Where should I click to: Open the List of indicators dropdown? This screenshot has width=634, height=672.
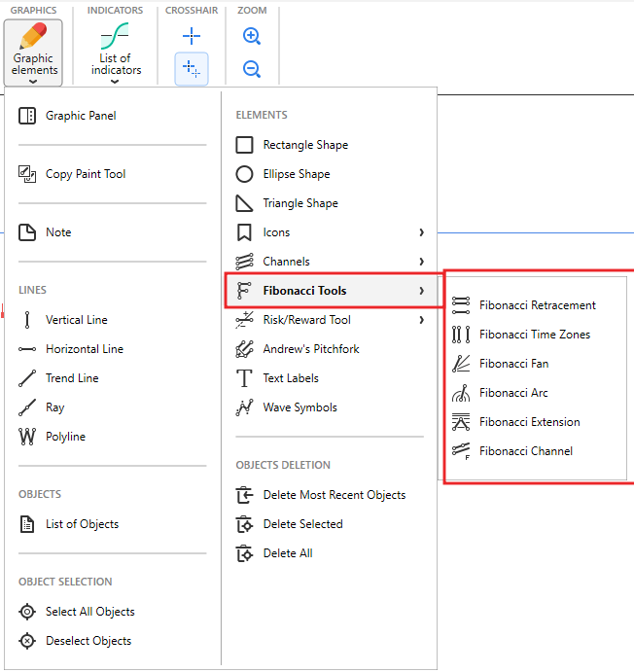tap(115, 53)
